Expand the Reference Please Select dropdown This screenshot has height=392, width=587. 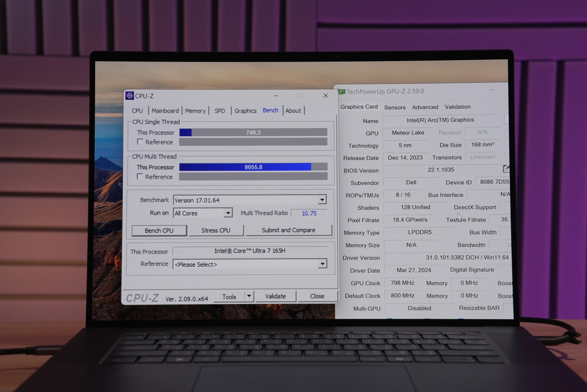tap(322, 264)
